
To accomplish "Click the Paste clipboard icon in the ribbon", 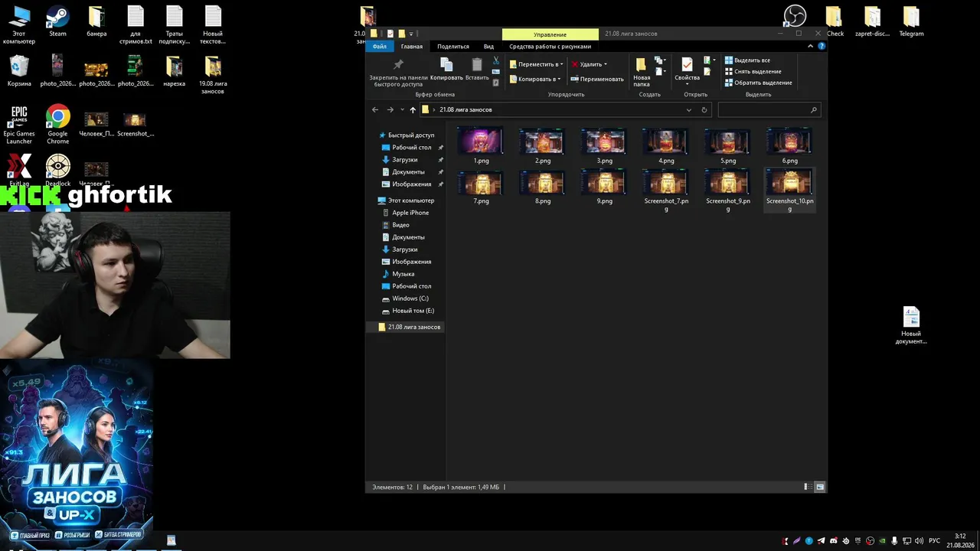I will [x=477, y=64].
